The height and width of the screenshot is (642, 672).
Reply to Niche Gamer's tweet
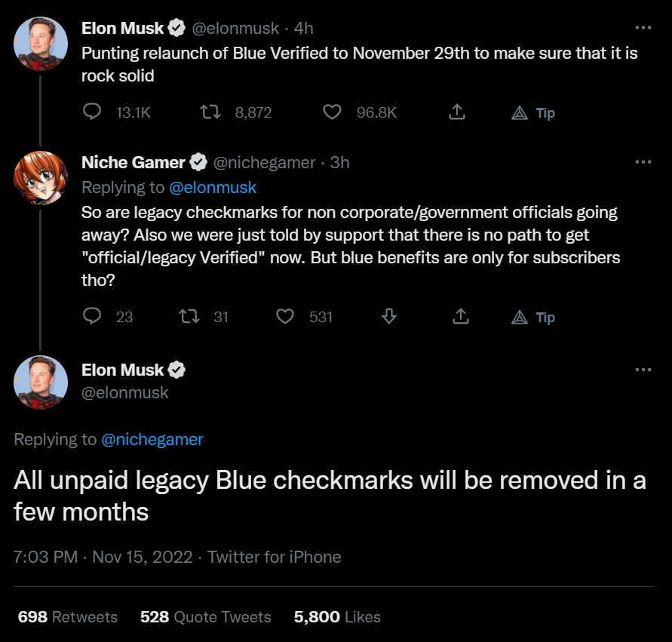click(92, 317)
